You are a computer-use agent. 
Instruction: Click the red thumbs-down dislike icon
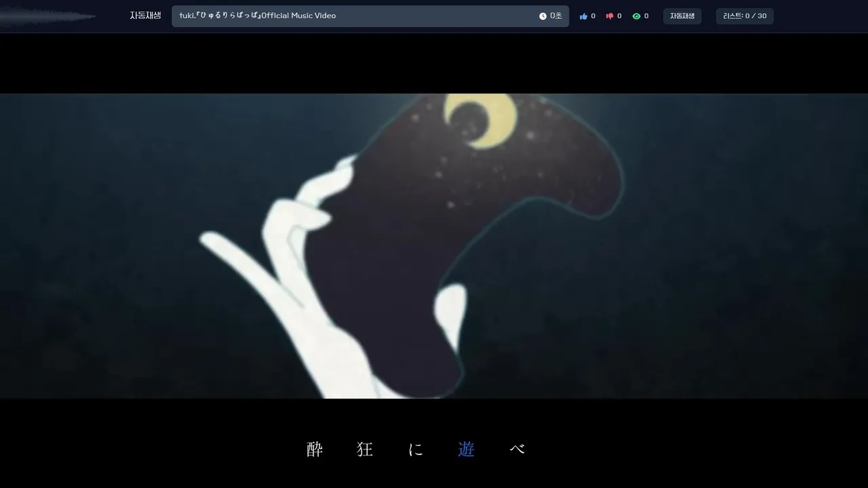[x=610, y=16]
